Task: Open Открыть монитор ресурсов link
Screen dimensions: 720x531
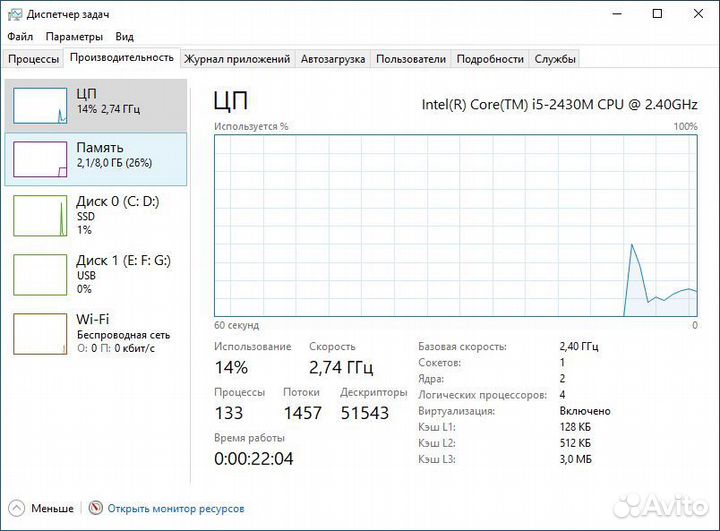Action: coord(176,508)
